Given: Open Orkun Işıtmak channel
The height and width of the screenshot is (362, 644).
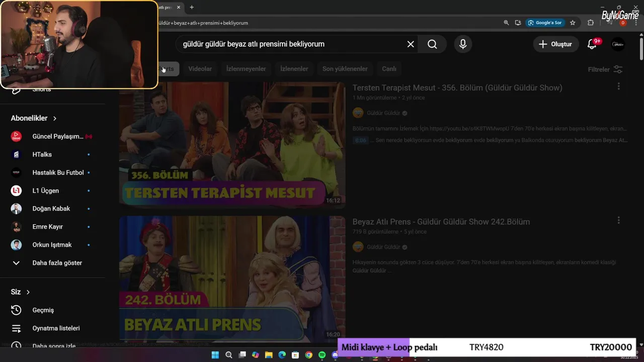Looking at the screenshot, I should click(x=52, y=245).
